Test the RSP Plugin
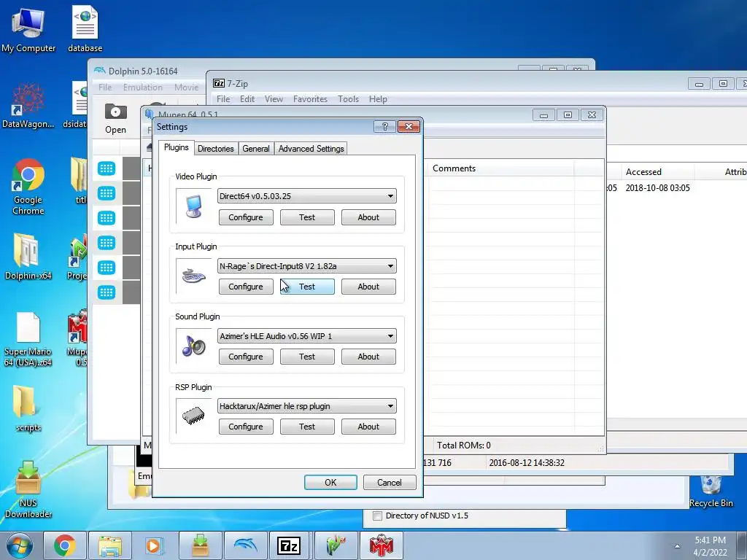The width and height of the screenshot is (747, 560). [x=307, y=426]
